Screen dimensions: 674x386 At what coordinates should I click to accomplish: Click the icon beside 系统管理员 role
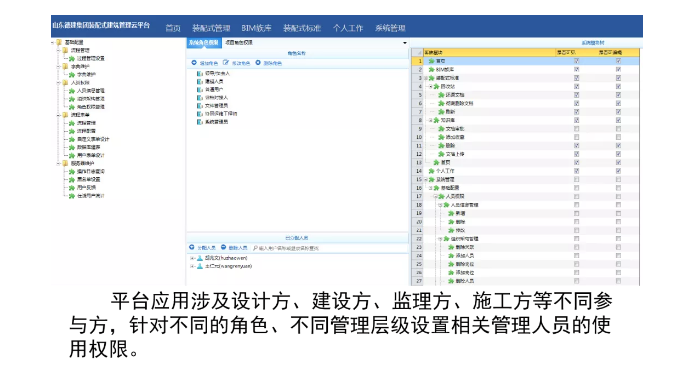(x=199, y=122)
